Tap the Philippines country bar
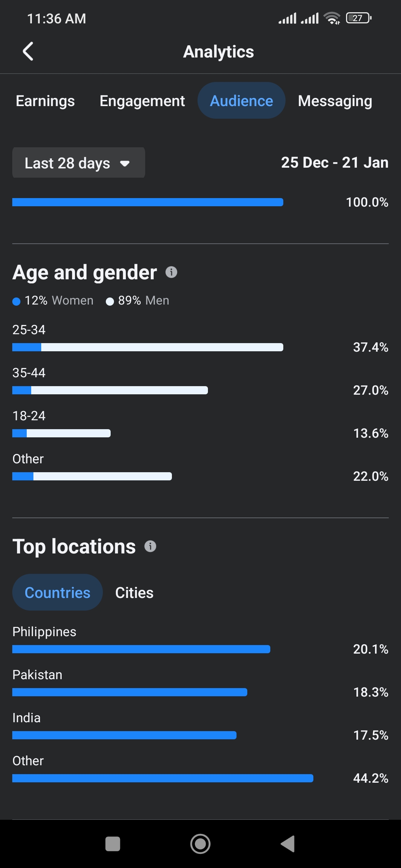401x868 pixels. [141, 649]
